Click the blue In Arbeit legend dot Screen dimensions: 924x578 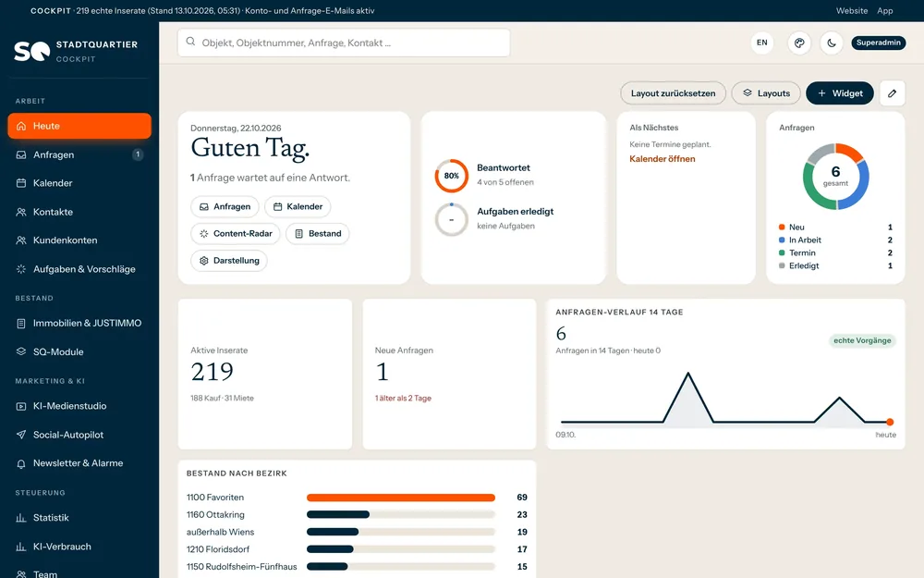[x=782, y=240]
